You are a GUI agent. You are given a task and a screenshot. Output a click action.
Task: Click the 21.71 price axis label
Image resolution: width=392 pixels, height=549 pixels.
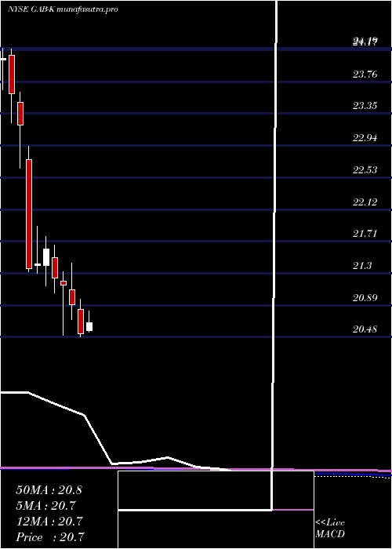click(x=365, y=234)
